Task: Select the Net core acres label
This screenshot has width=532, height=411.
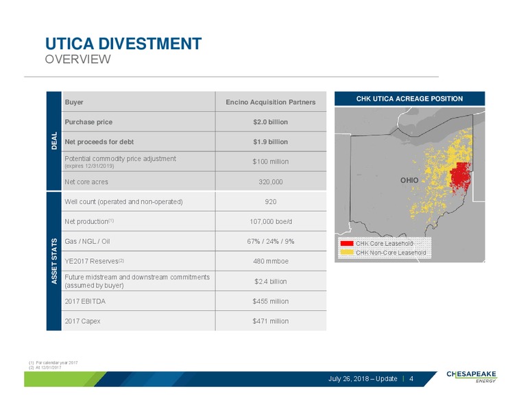Action: coord(86,182)
